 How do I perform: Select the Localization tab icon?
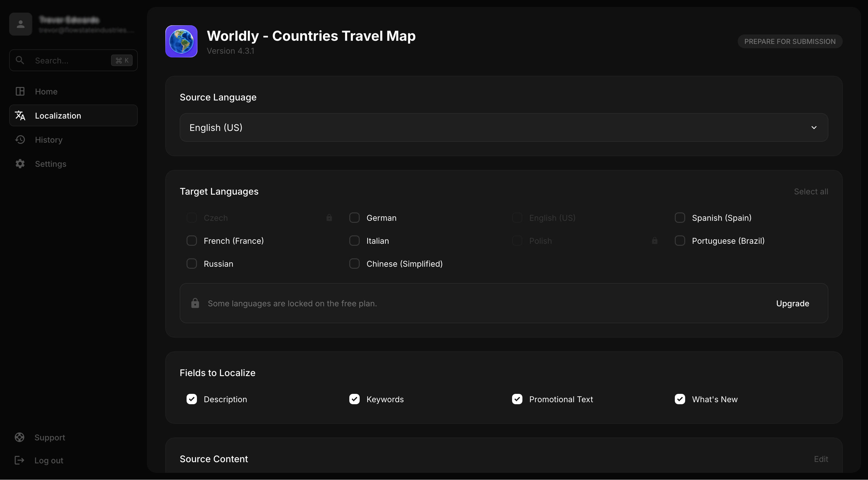[x=20, y=115]
